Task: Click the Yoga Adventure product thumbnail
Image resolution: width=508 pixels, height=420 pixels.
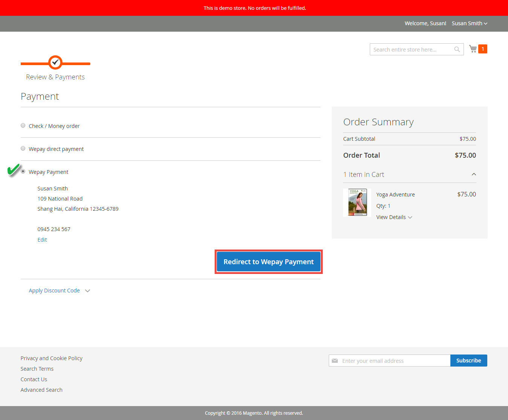Action: (x=357, y=202)
